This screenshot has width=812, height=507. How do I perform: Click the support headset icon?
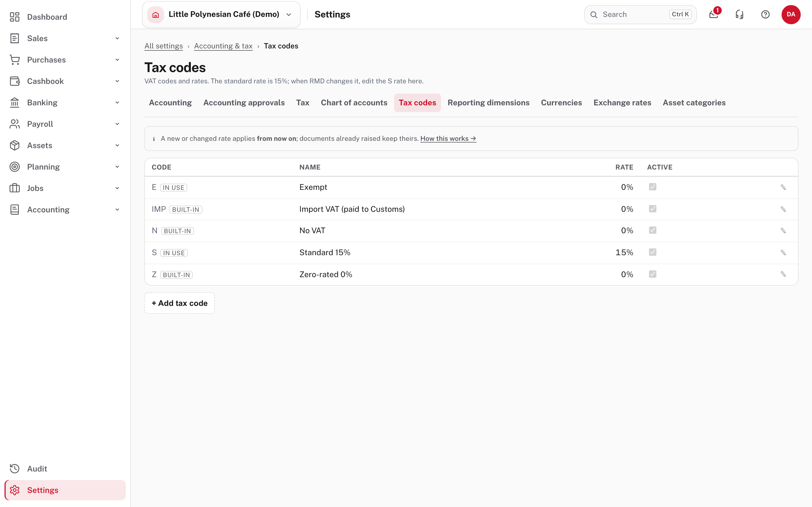[x=740, y=14]
